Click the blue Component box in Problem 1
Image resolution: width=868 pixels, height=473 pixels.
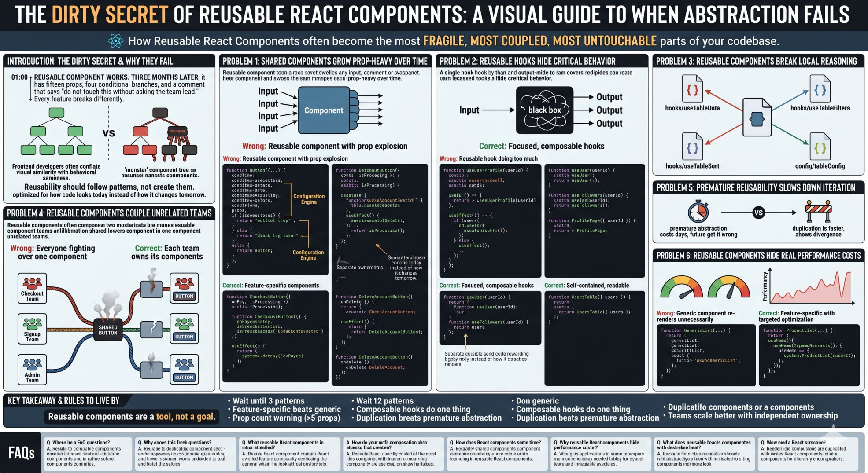[x=324, y=110]
